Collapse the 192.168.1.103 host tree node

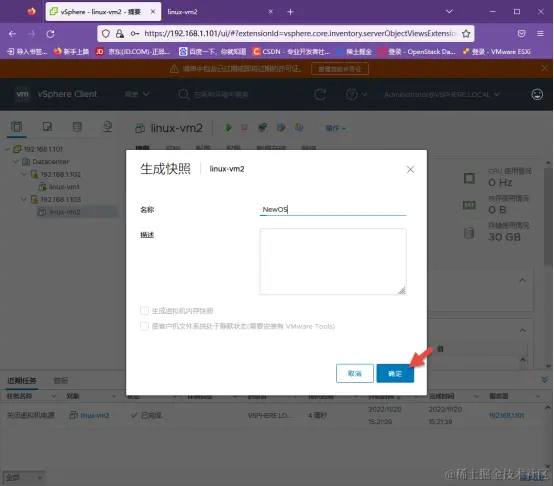point(24,200)
